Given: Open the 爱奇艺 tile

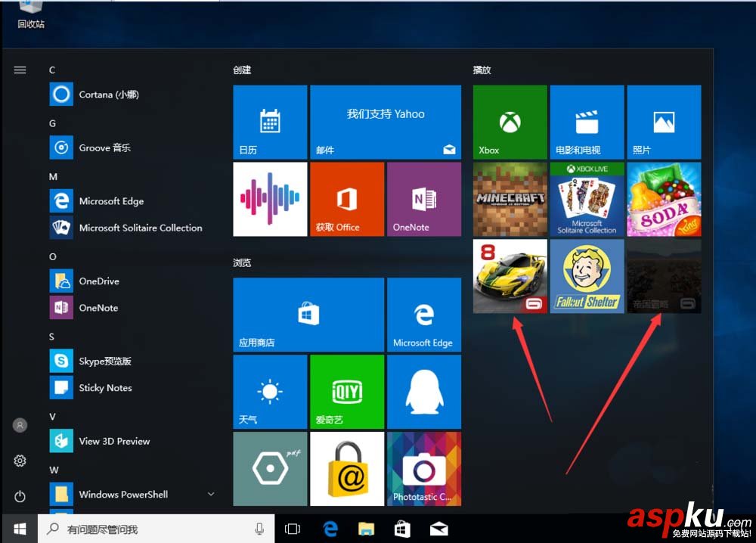Looking at the screenshot, I should click(347, 391).
